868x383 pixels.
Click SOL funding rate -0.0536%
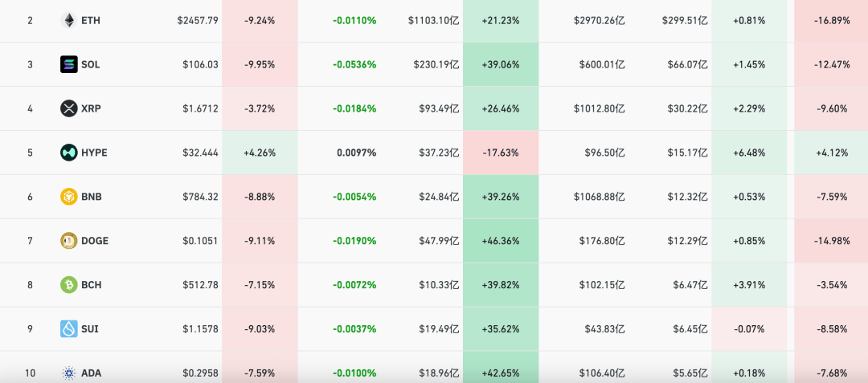tap(356, 64)
